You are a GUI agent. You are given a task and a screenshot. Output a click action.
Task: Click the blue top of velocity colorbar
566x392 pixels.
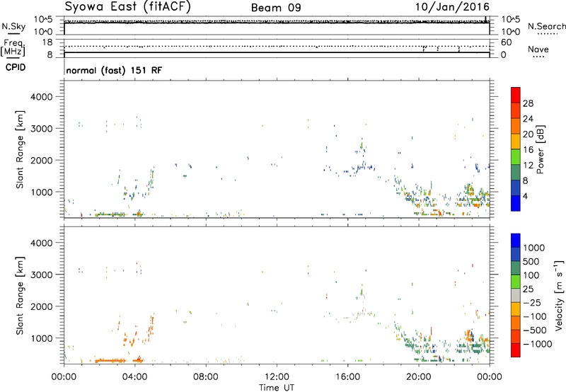pyautogui.click(x=516, y=241)
